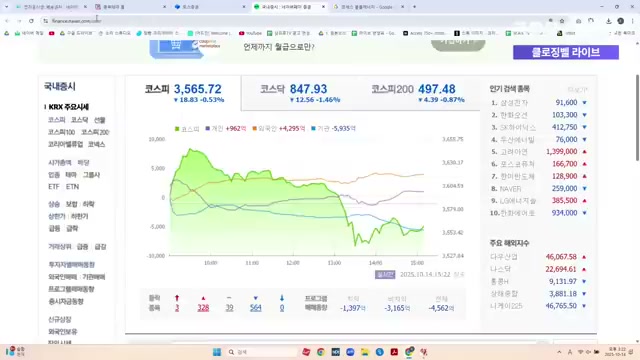Open the File Explorer taskbar icon
The height and width of the screenshot is (360, 640).
[x=364, y=352]
